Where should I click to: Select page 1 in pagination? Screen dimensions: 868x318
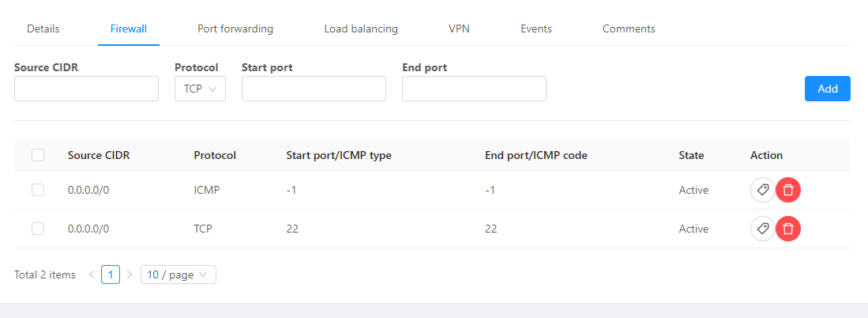[111, 274]
